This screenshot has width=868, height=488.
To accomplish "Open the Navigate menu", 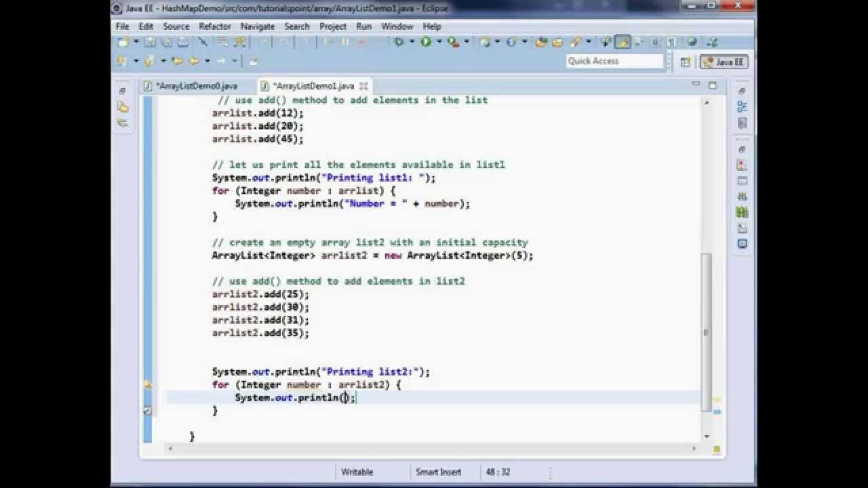I will click(258, 26).
